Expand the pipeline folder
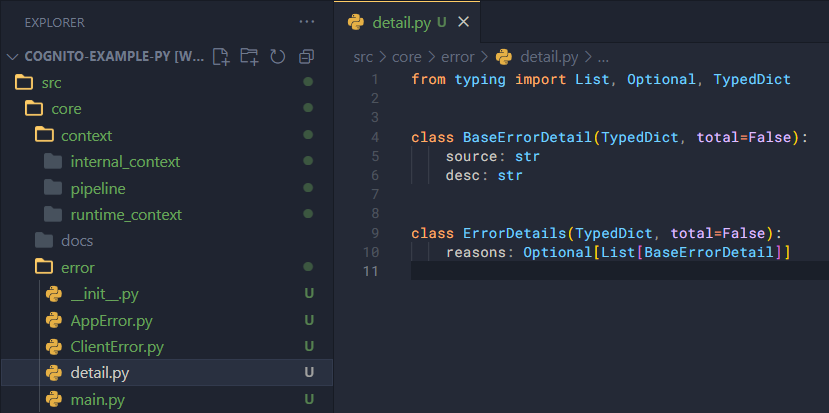Viewport: 829px width, 413px height. (x=98, y=188)
